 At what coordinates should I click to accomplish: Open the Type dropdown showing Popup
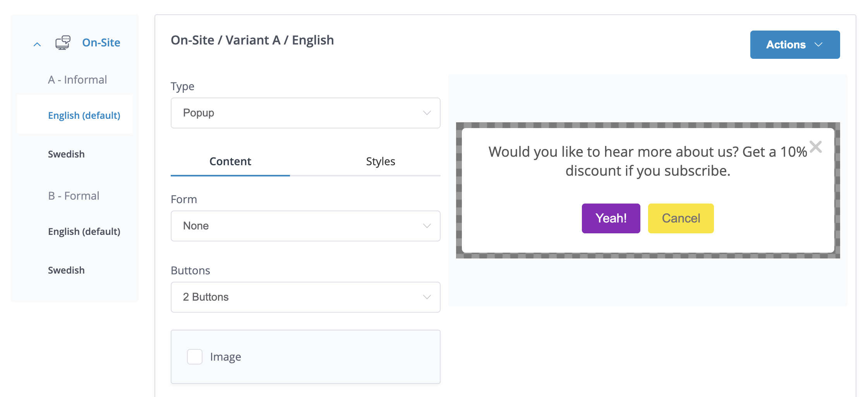tap(305, 113)
